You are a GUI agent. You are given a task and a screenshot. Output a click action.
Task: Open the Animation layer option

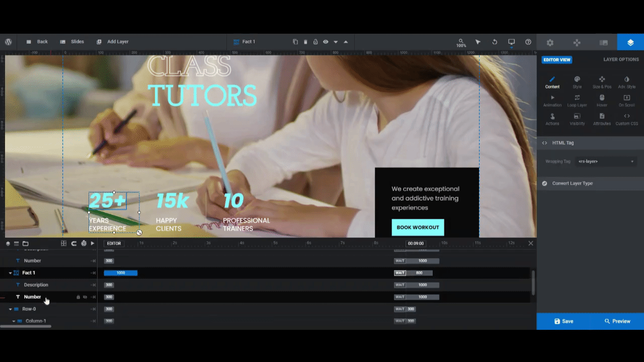click(552, 101)
